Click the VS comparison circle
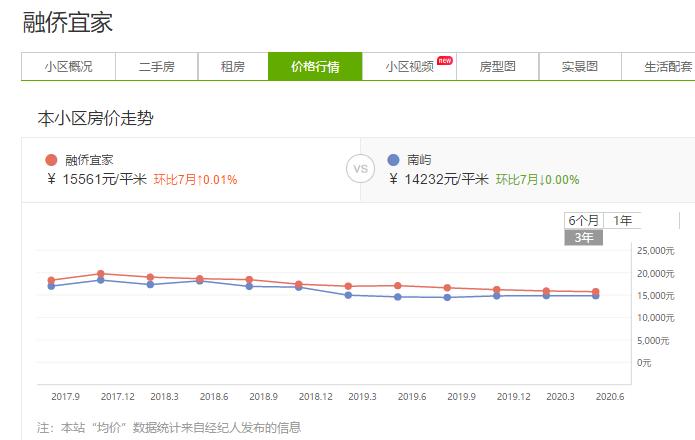This screenshot has height=440, width=695. [360, 169]
